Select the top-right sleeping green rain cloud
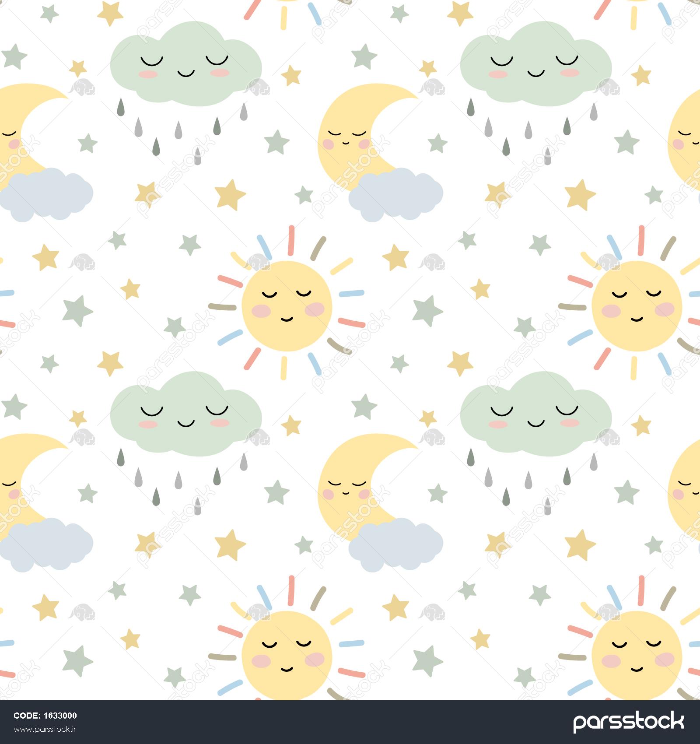This screenshot has height=744, width=700. (x=535, y=64)
